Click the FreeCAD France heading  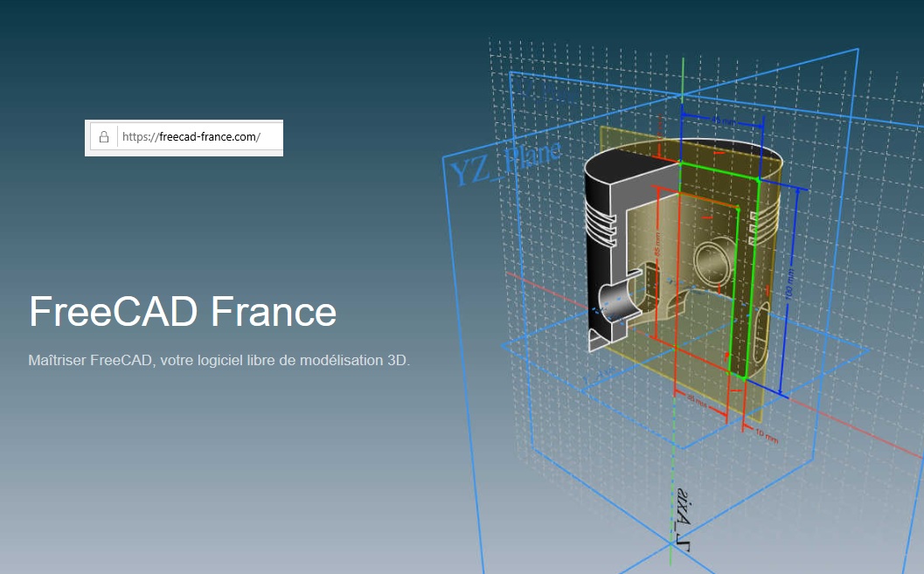[183, 311]
